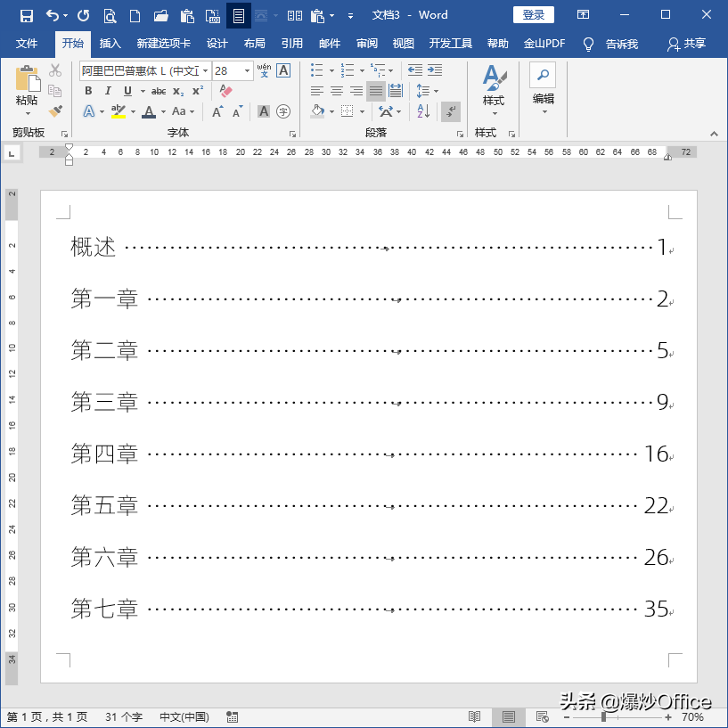Image resolution: width=728 pixels, height=728 pixels.
Task: Click the Undo arrow icon
Action: tap(53, 16)
